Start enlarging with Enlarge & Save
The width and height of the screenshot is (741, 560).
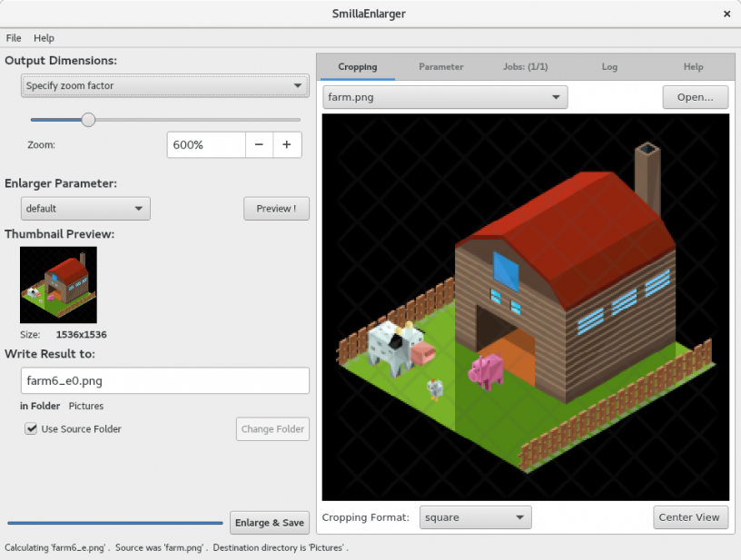(x=270, y=523)
